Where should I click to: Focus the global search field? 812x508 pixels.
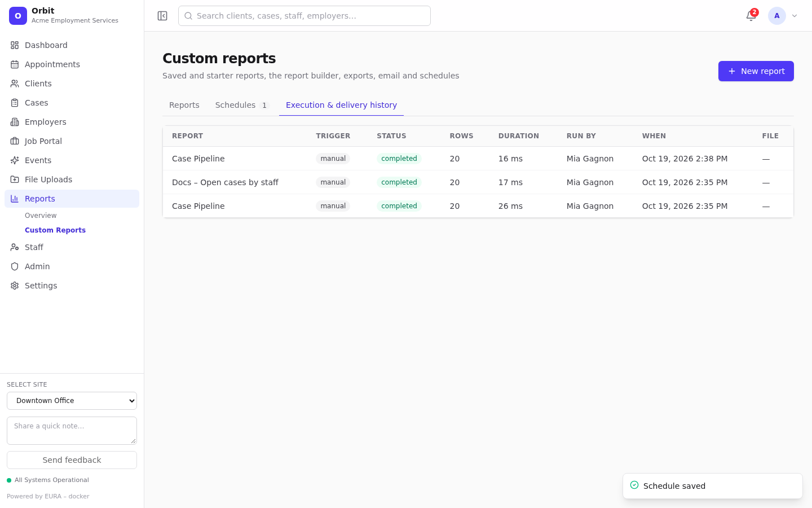click(304, 16)
